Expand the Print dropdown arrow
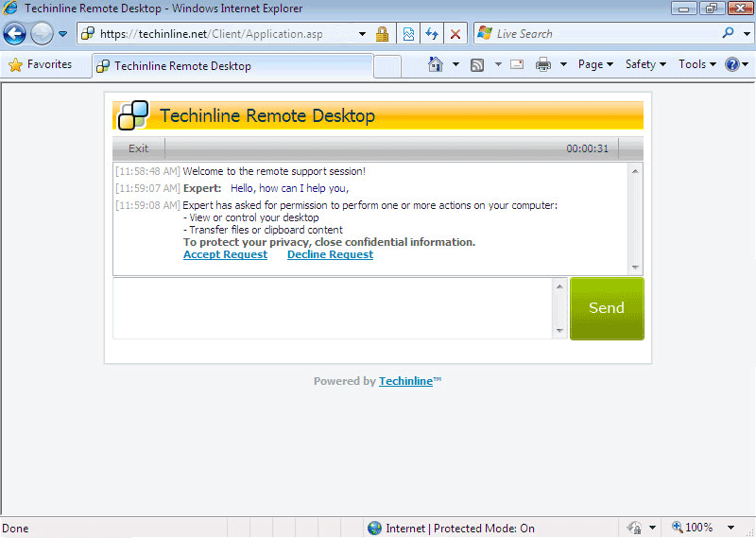Screen dimensions: 756x538 point(563,64)
